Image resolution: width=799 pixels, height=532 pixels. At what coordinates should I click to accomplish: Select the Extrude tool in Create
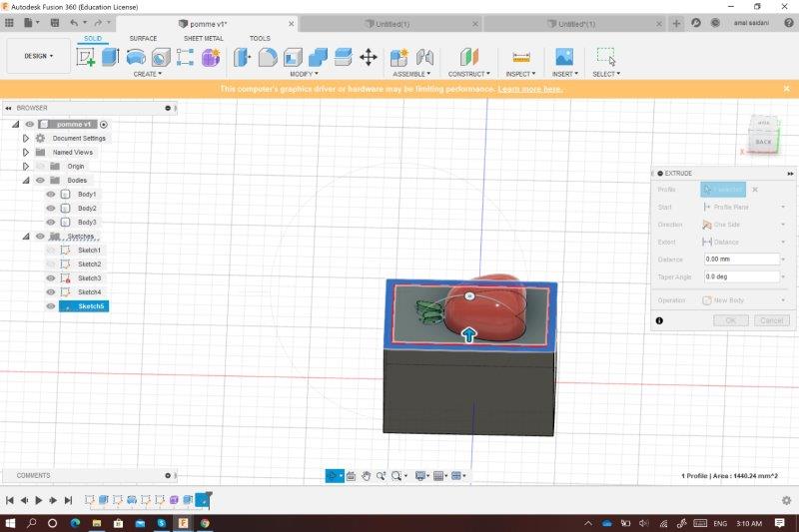(110, 57)
